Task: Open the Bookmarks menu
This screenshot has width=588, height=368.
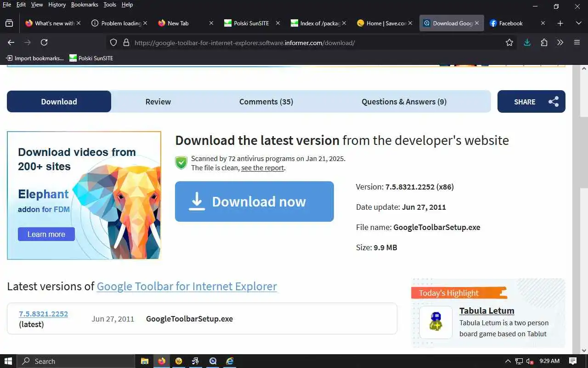Action: [85, 5]
